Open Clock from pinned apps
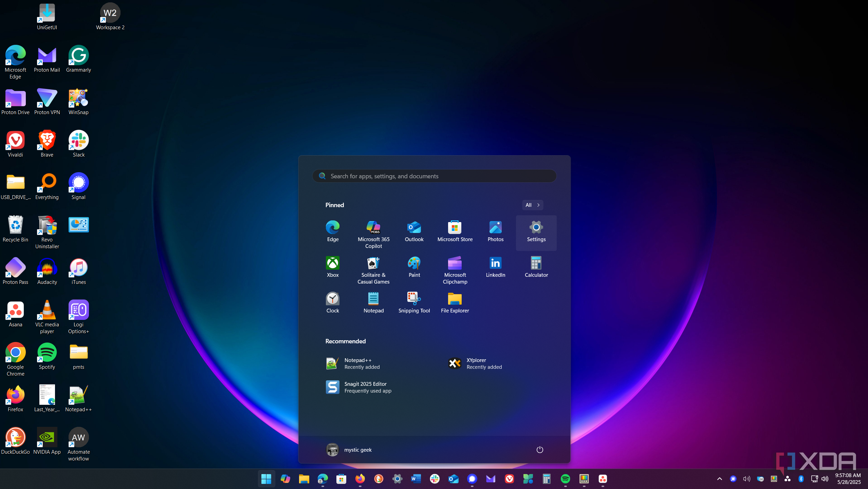The width and height of the screenshot is (868, 489). (x=332, y=302)
